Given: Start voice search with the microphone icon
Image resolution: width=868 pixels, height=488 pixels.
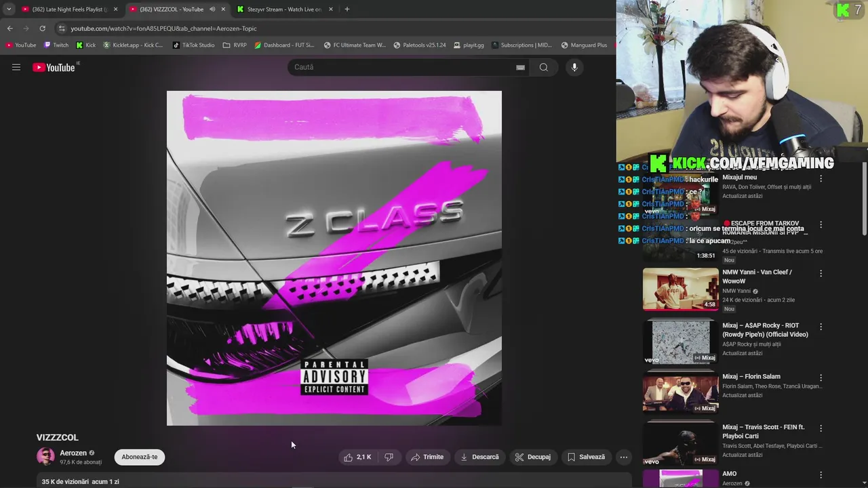Looking at the screenshot, I should (x=574, y=67).
